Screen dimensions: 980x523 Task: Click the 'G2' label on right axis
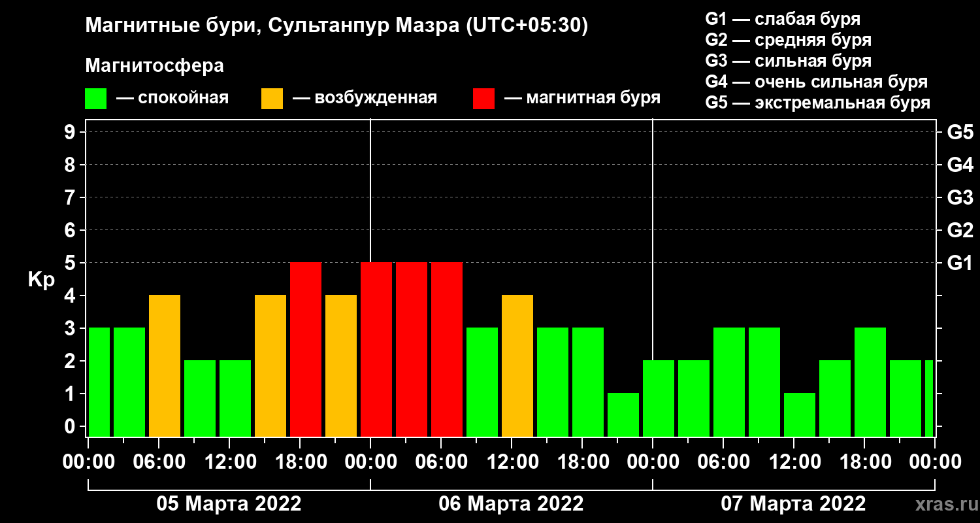pos(960,230)
